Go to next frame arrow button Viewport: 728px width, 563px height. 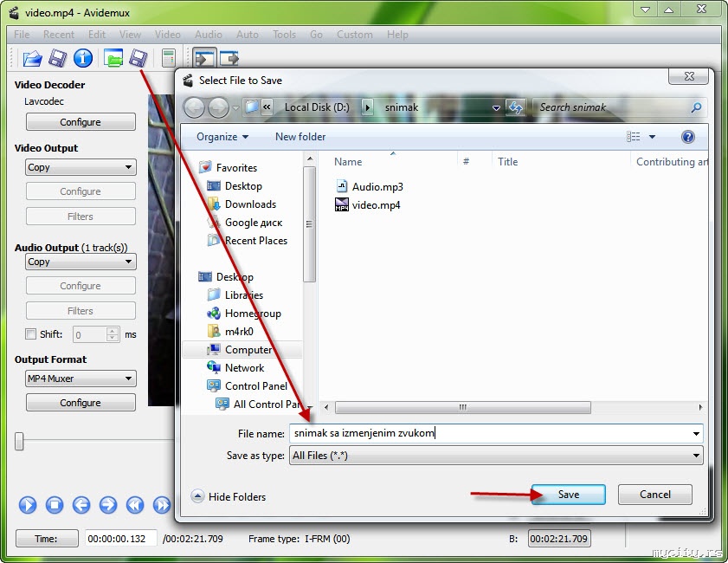[108, 504]
